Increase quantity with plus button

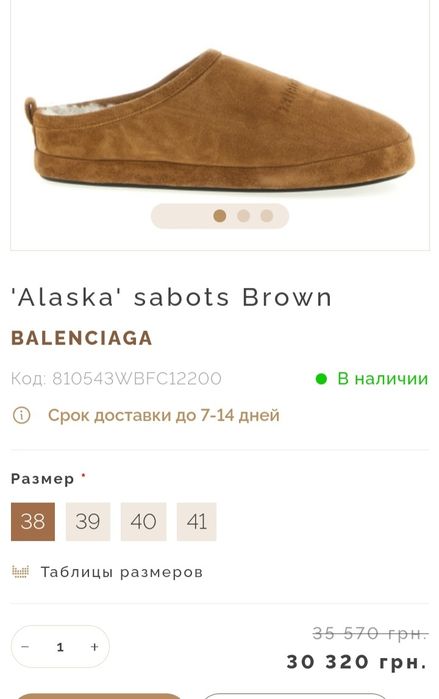click(x=94, y=647)
